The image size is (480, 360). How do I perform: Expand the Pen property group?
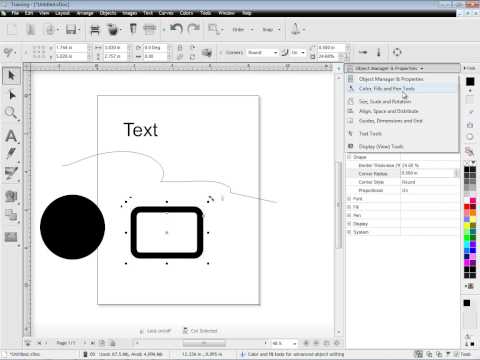(x=349, y=215)
